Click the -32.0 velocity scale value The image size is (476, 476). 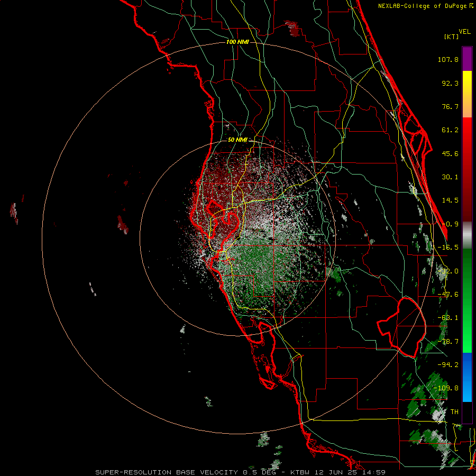[448, 271]
